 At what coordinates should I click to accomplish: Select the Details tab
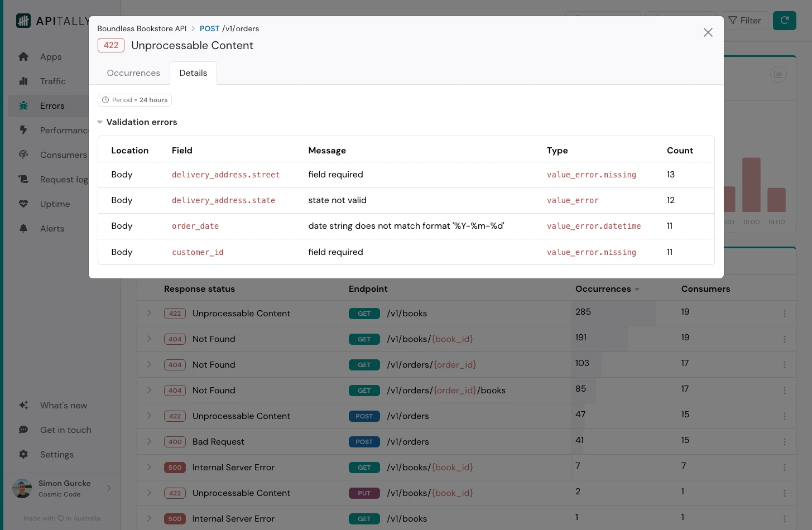click(193, 73)
